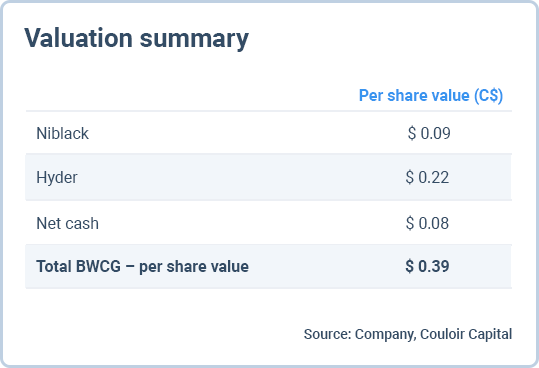Viewport: 539px width, 368px height.
Task: Select the total value $ 0.39
Action: [427, 266]
